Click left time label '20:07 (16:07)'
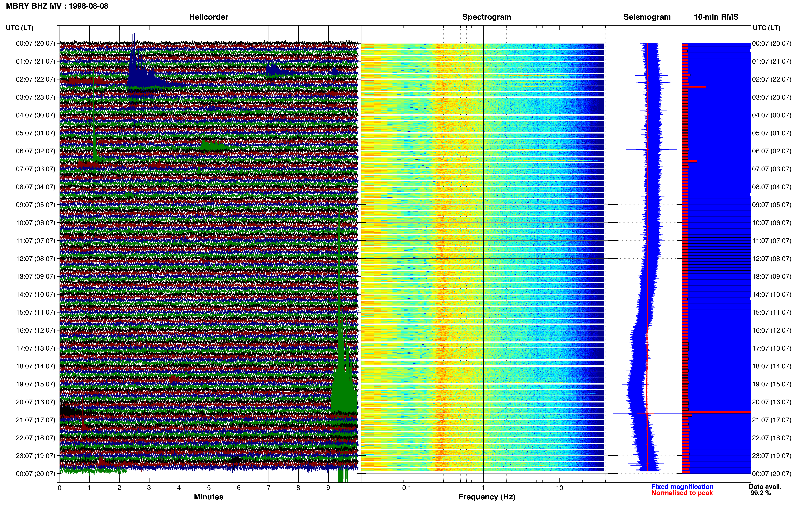 [36, 402]
